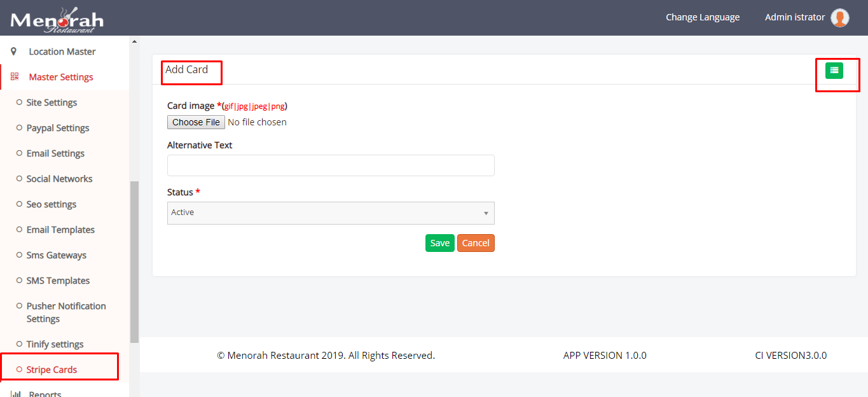
Task: Click the Alternative Text input field
Action: 331,165
